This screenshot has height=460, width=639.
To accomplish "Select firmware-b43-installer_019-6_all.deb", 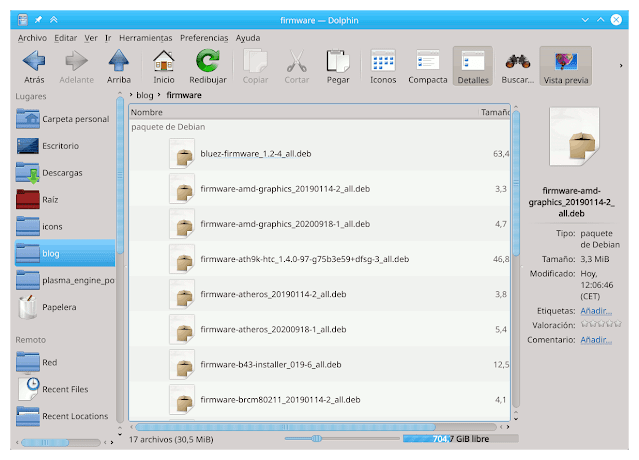I will click(319, 364).
